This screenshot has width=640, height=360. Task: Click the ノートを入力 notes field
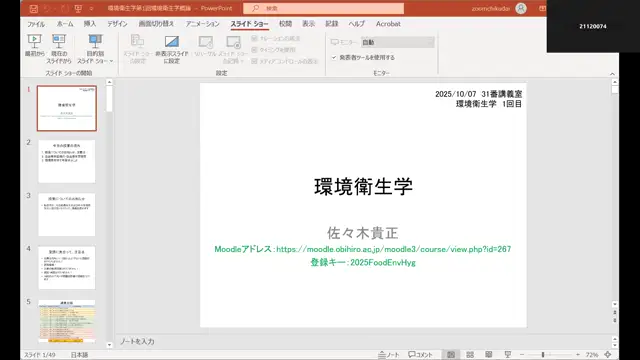point(137,342)
